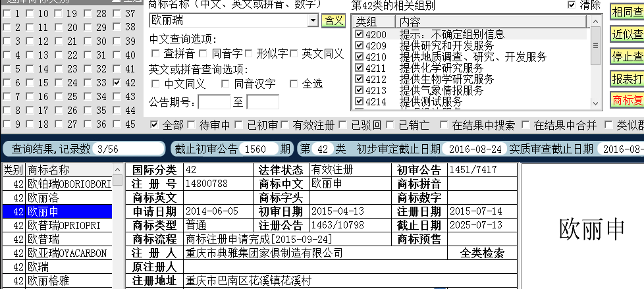644x289 pixels.
Task: Click 类组 column header
Action: pos(374,21)
